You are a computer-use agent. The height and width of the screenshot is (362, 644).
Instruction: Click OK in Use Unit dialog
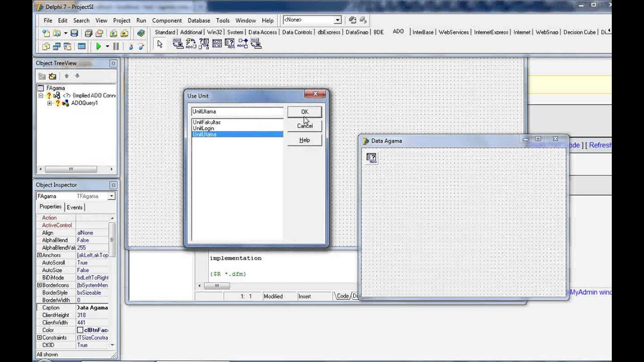[x=304, y=112]
